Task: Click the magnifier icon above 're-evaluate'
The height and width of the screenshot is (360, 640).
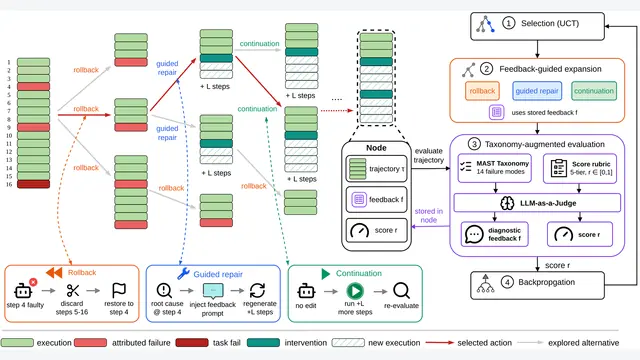Action: tap(401, 291)
